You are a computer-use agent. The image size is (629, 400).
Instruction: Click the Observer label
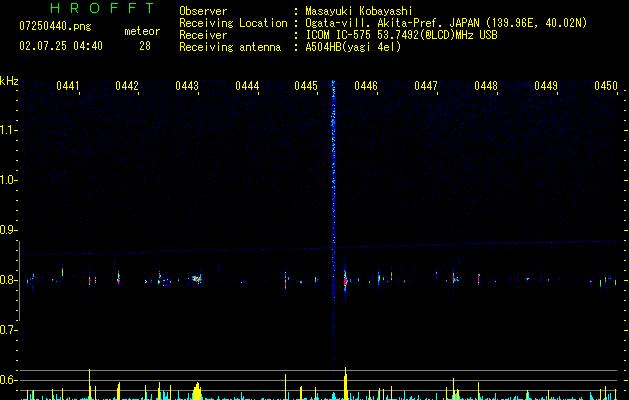click(x=203, y=11)
